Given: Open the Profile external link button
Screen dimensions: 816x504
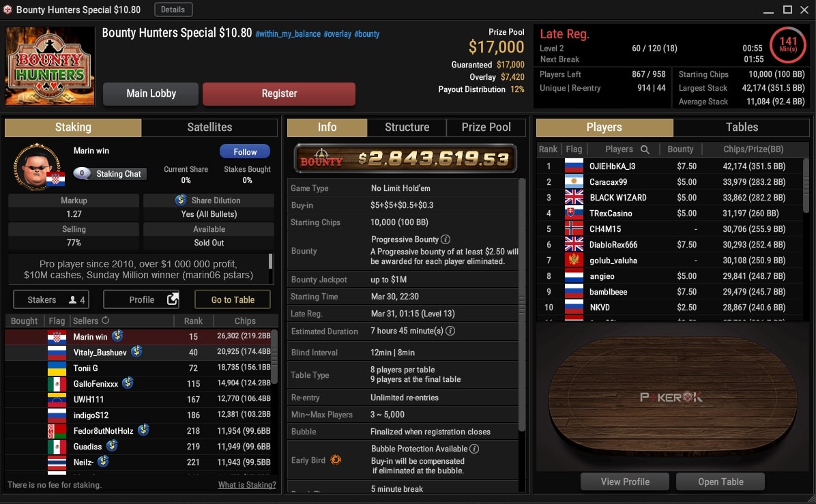Looking at the screenshot, I should [141, 299].
